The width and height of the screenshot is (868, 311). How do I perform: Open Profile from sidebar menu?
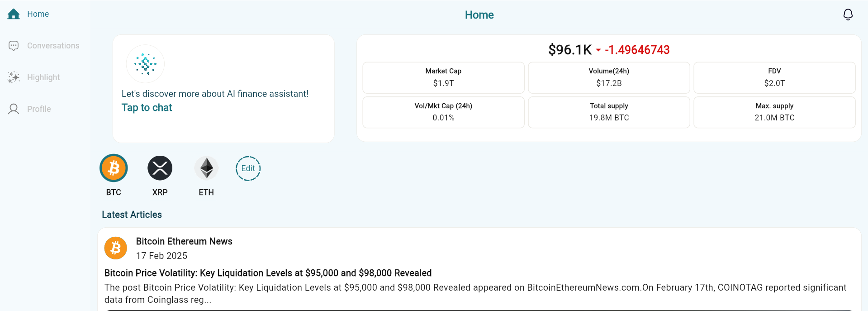click(39, 109)
